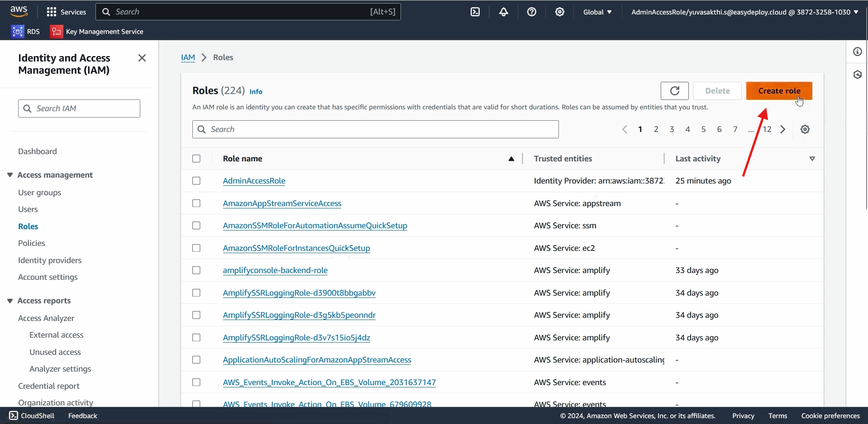Image resolution: width=868 pixels, height=424 pixels.
Task: Click the top AWS search box
Action: click(x=248, y=12)
